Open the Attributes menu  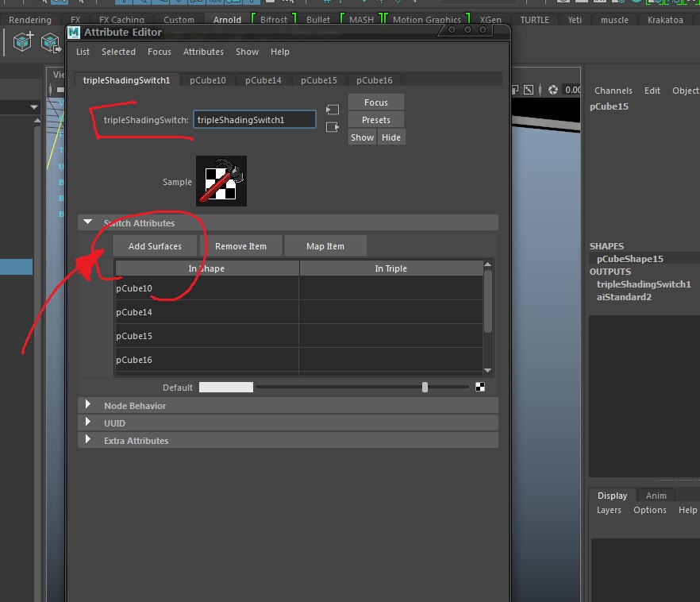click(x=203, y=52)
